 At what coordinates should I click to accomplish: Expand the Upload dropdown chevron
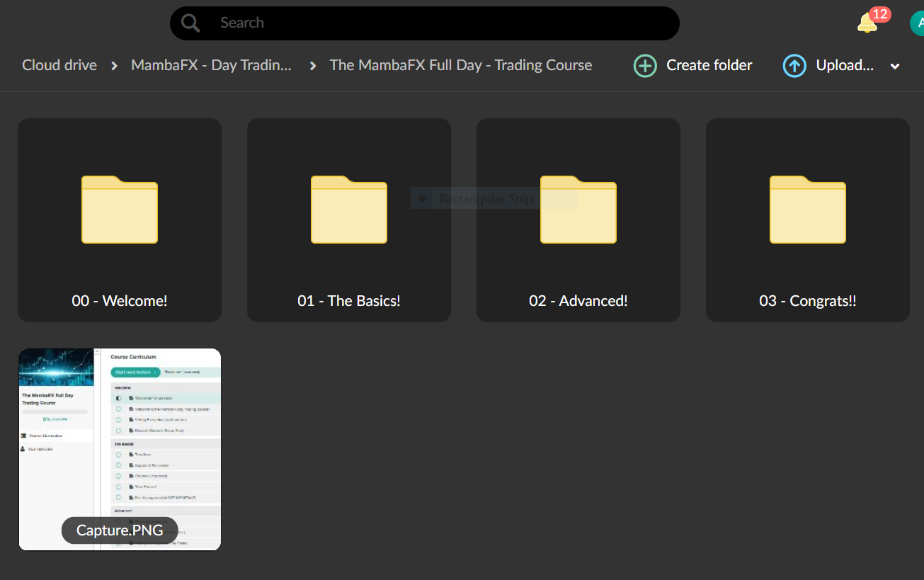895,67
